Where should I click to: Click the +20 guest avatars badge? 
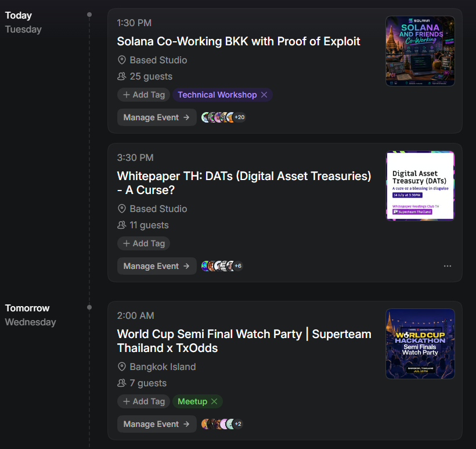coord(240,117)
